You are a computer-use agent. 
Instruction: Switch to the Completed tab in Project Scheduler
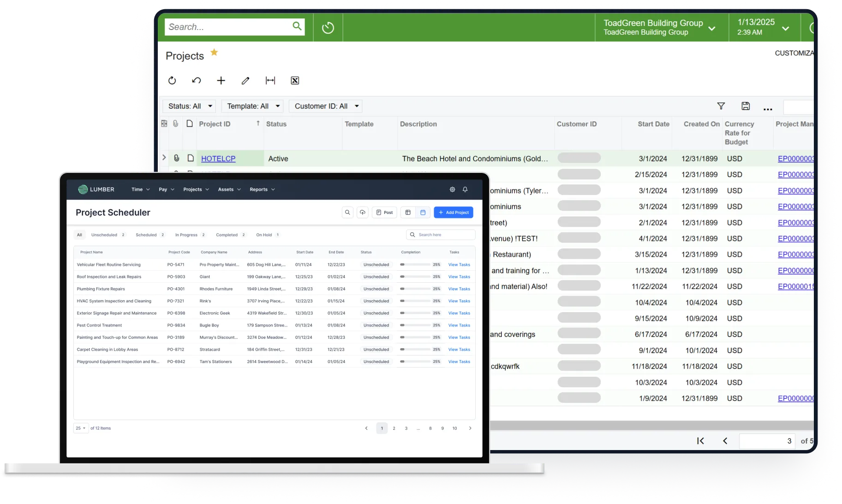(226, 235)
